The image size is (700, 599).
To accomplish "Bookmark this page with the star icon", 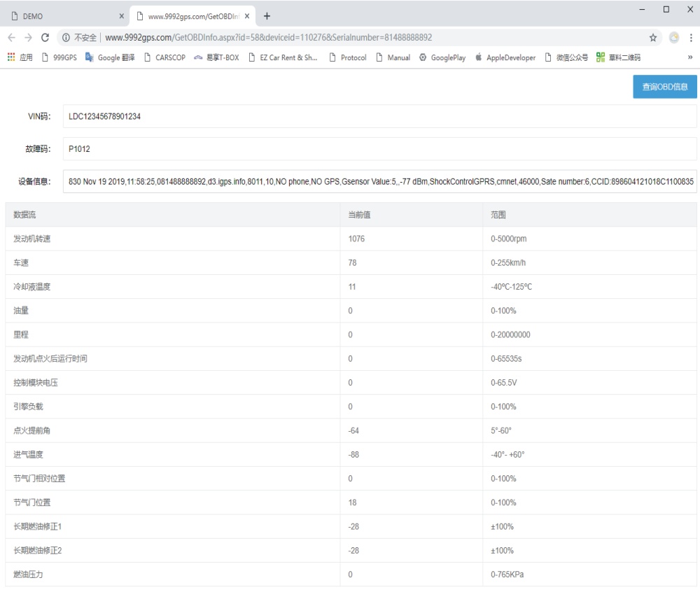I will click(653, 38).
